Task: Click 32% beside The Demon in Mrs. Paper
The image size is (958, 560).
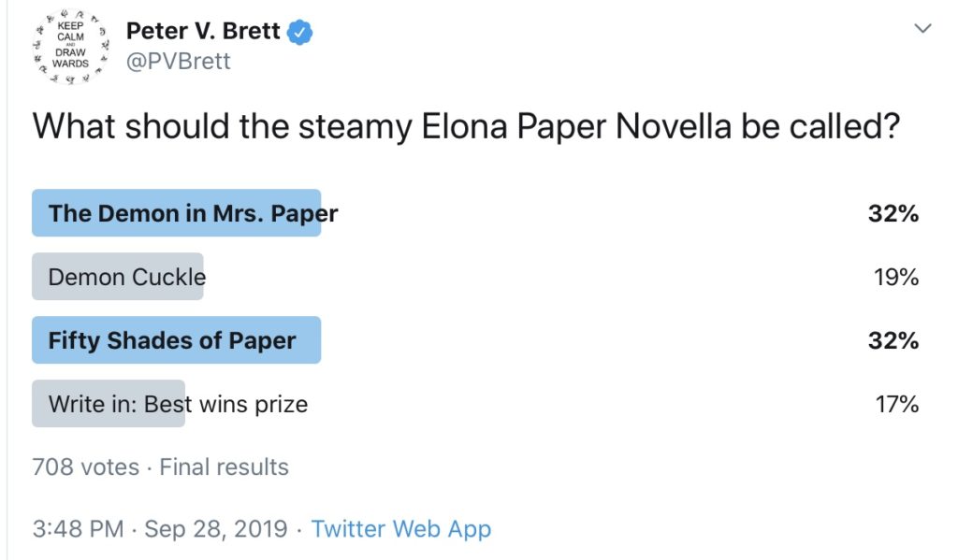Action: click(893, 214)
